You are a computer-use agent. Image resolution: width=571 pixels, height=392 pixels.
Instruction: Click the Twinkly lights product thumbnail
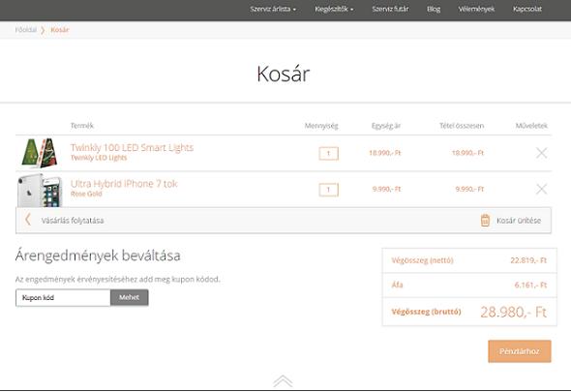(x=40, y=153)
